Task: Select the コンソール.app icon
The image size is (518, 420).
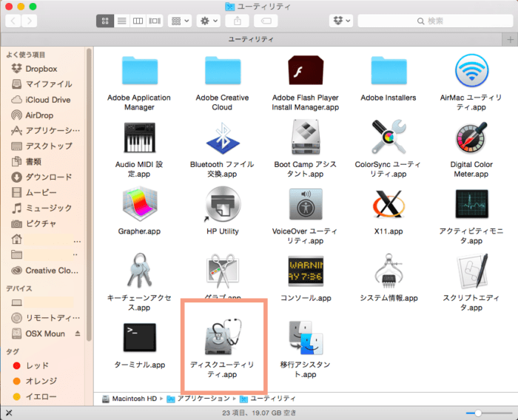Action: click(x=306, y=271)
